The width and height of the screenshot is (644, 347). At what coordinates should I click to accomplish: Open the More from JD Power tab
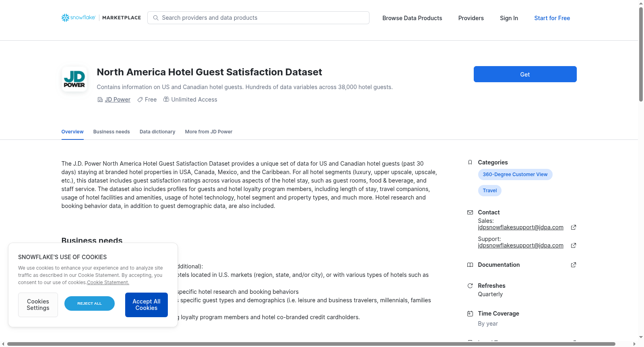208,132
